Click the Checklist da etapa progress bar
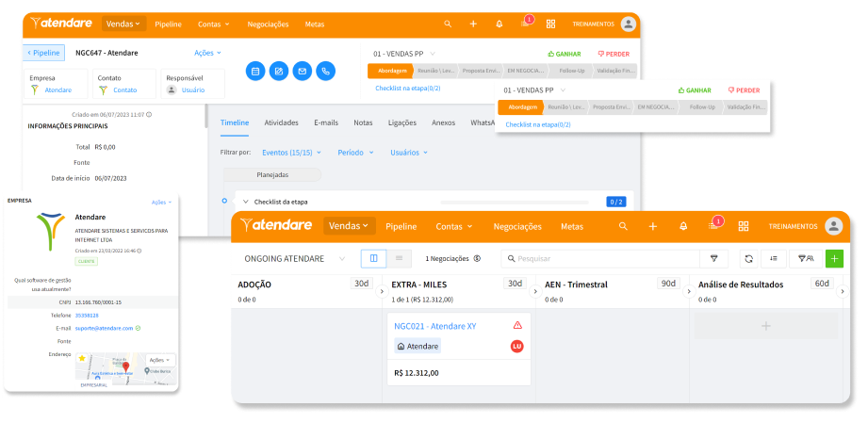 coord(515,203)
